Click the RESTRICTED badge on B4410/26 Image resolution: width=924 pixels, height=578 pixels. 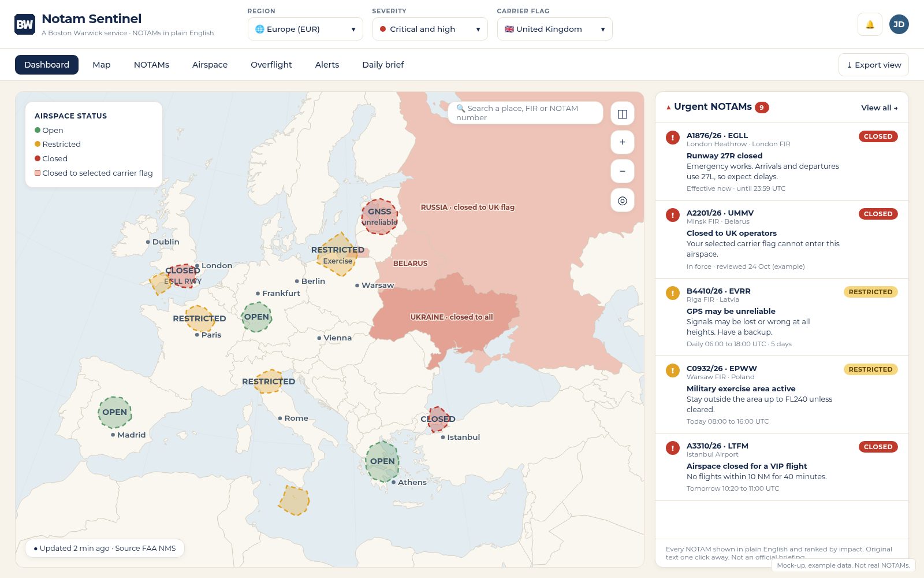[870, 292]
